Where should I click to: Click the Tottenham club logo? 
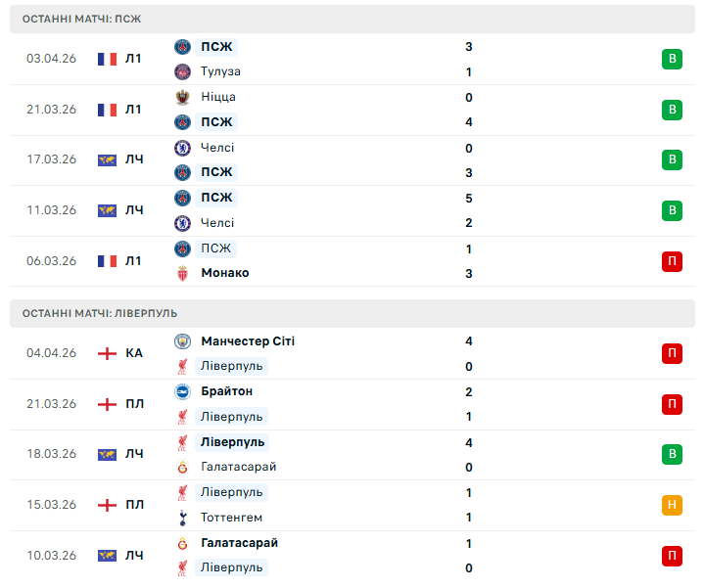coord(182,518)
